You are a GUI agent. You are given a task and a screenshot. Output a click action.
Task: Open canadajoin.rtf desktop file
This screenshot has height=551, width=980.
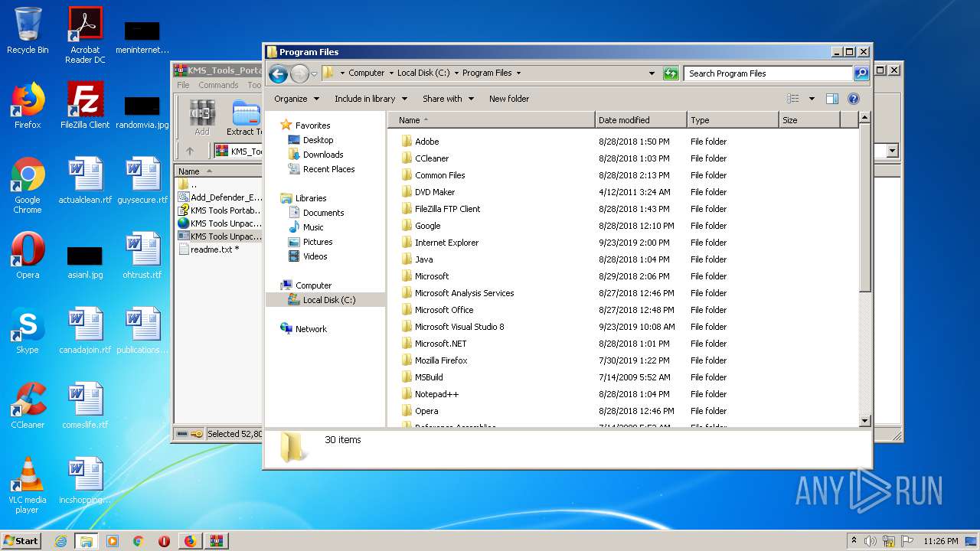point(85,331)
